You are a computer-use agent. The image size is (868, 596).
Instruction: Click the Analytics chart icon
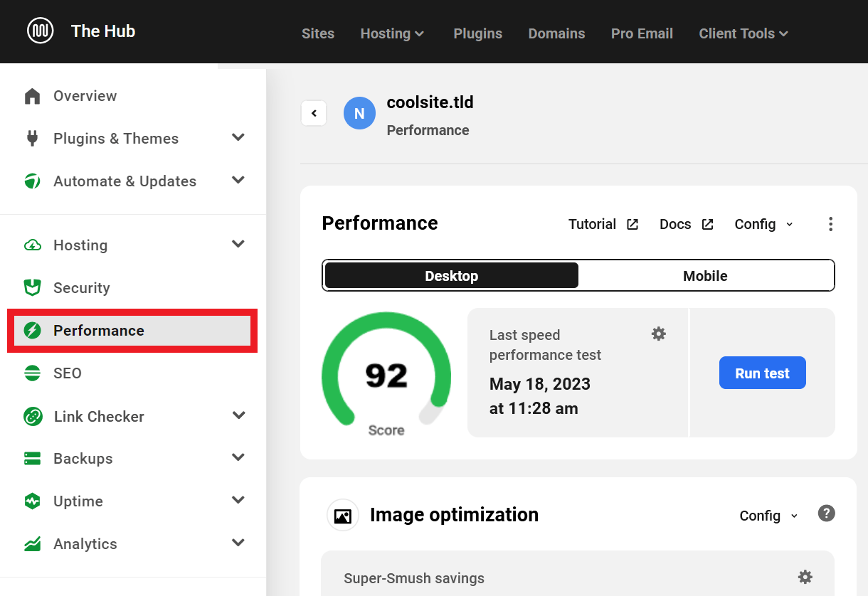coord(32,544)
